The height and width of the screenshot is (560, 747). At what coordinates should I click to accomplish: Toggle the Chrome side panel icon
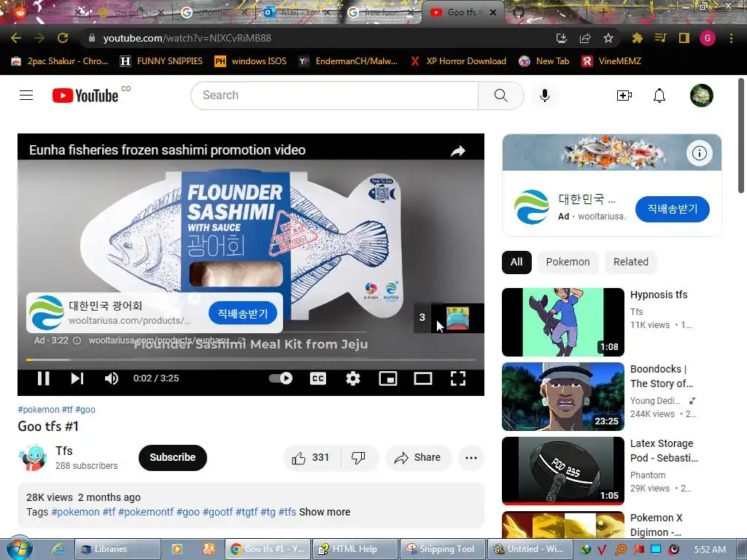tap(684, 38)
